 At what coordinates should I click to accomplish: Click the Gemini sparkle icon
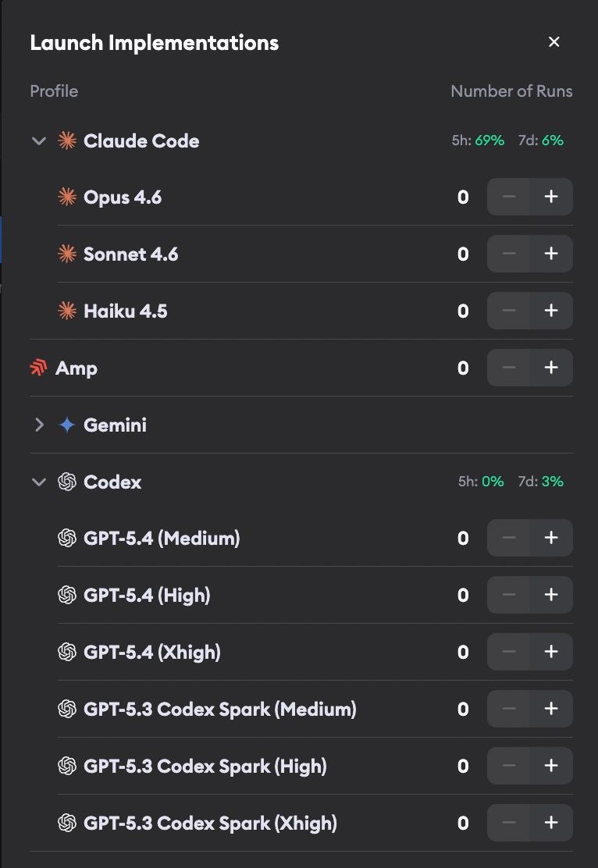[x=66, y=425]
